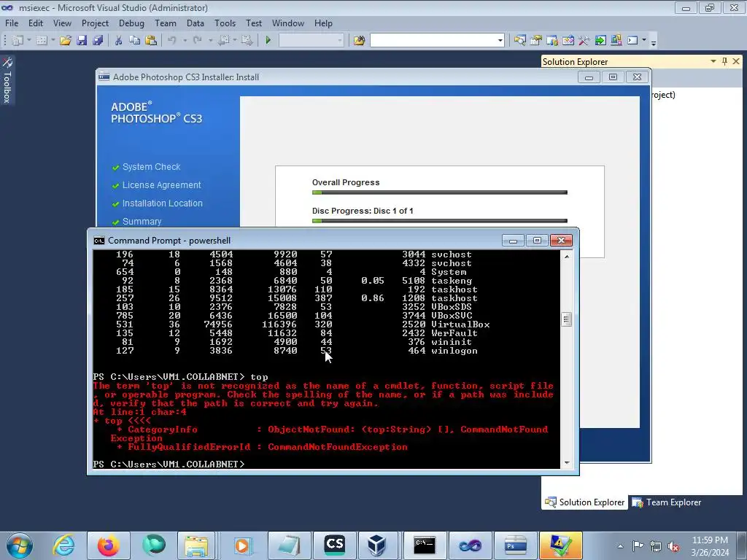Click the Save floppy disk icon

tap(82, 41)
